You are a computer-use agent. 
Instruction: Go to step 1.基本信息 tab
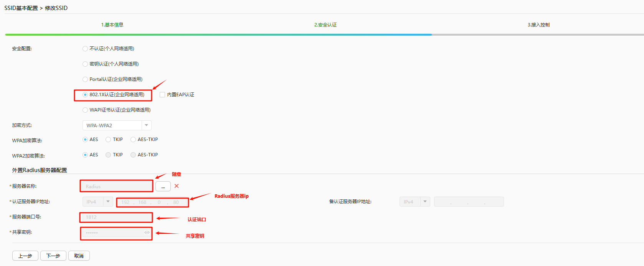click(112, 25)
